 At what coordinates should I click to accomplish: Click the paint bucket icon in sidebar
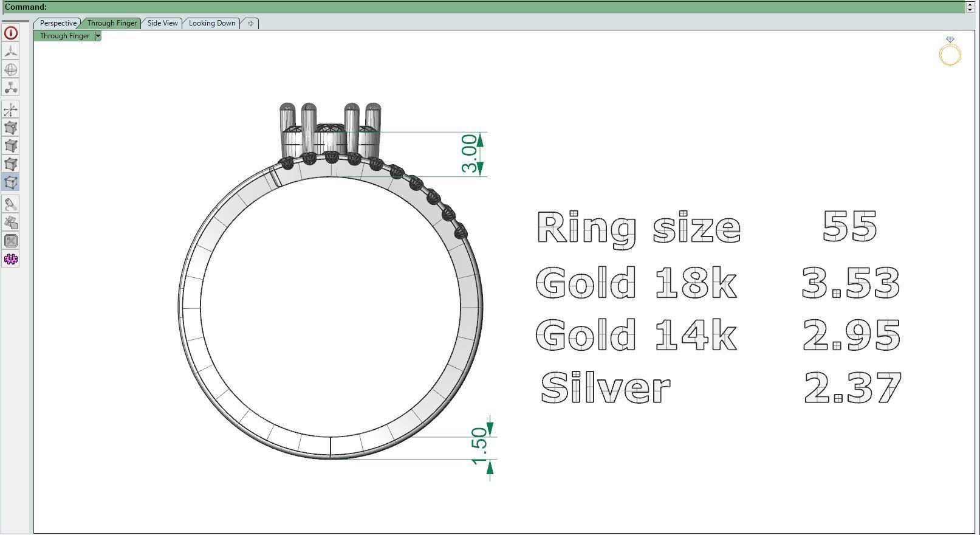click(10, 204)
